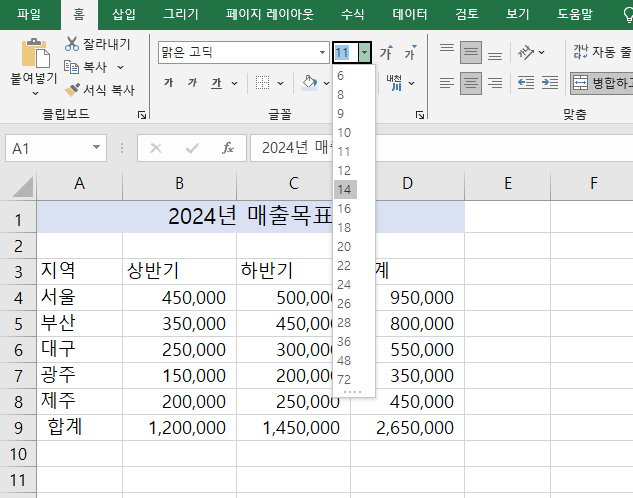Click the formula bar text field
The height and width of the screenshot is (498, 633).
pyautogui.click(x=442, y=148)
